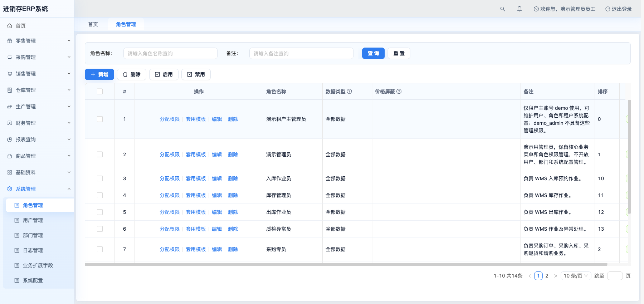644x304 pixels.
Task: Toggle the select-all checkbox in table header
Action: coord(100,92)
